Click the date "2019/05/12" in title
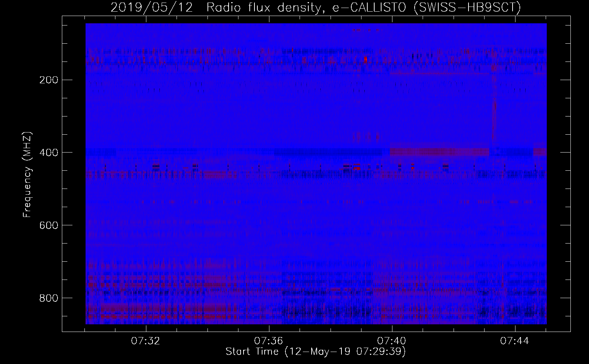The width and height of the screenshot is (589, 364). point(151,8)
